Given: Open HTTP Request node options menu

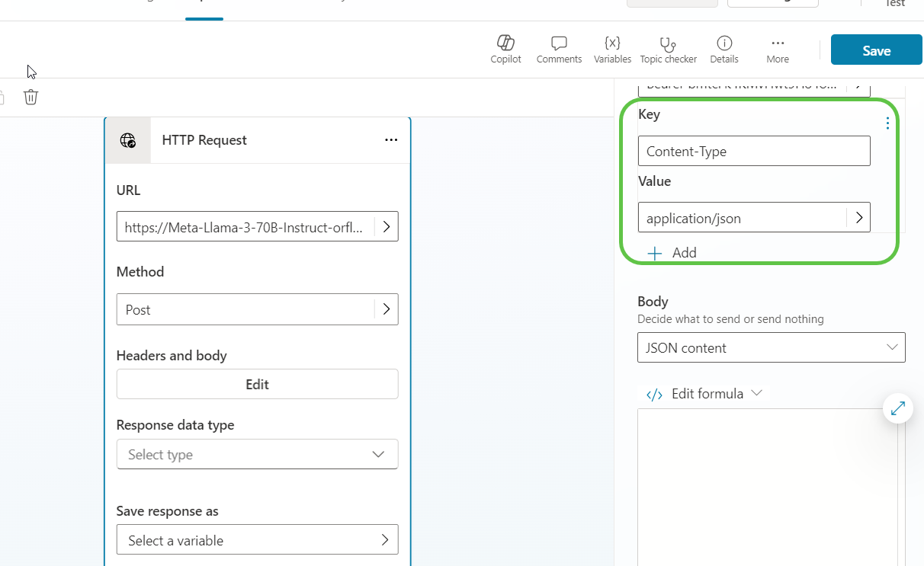Looking at the screenshot, I should click(x=391, y=140).
